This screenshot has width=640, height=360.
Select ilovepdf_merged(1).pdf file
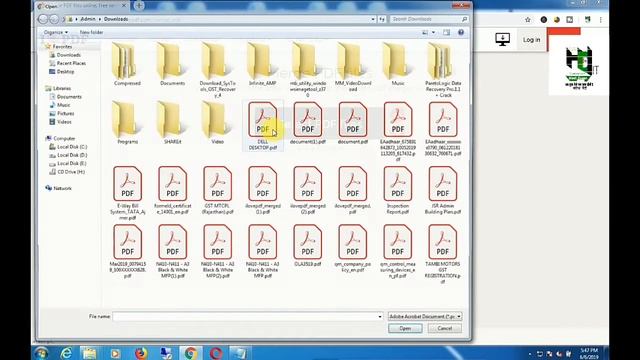point(262,190)
